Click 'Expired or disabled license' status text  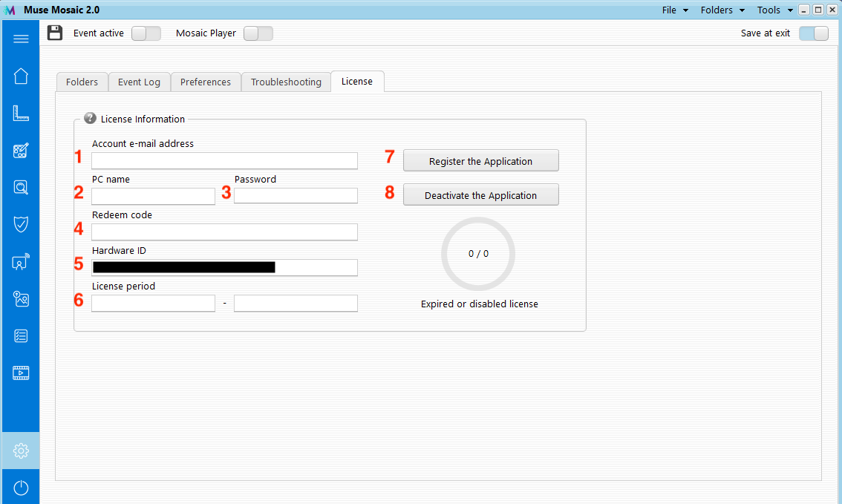point(480,304)
